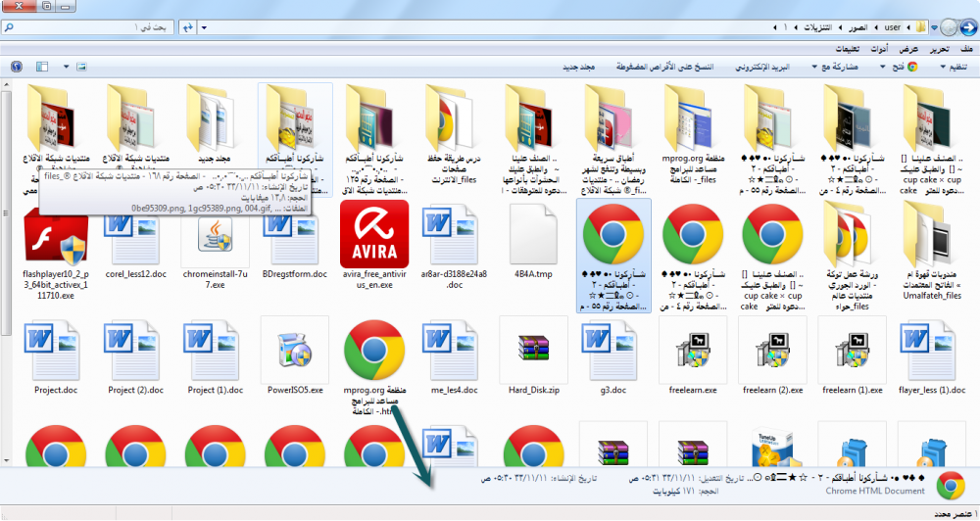The height and width of the screenshot is (521, 980).
Task: Open the ملف (File) menu
Action: 966,48
